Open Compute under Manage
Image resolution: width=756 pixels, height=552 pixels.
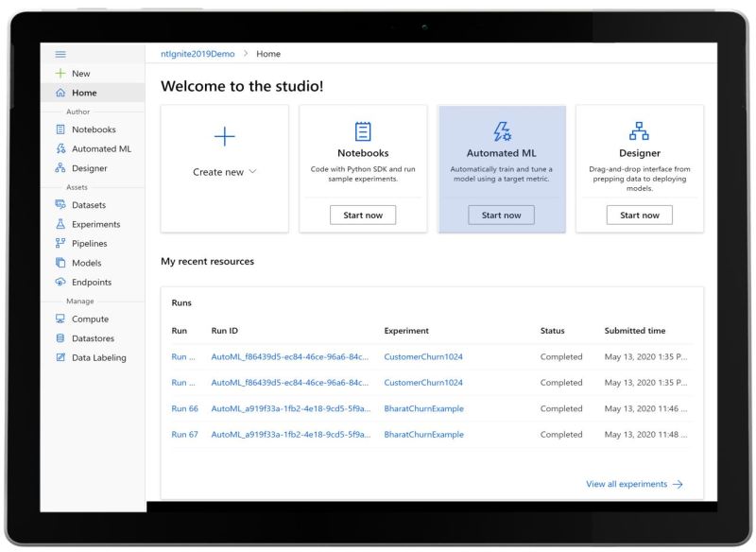[93, 319]
